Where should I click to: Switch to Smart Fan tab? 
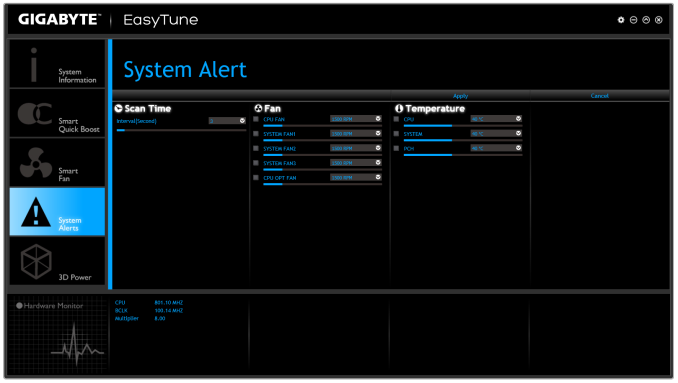[x=57, y=163]
